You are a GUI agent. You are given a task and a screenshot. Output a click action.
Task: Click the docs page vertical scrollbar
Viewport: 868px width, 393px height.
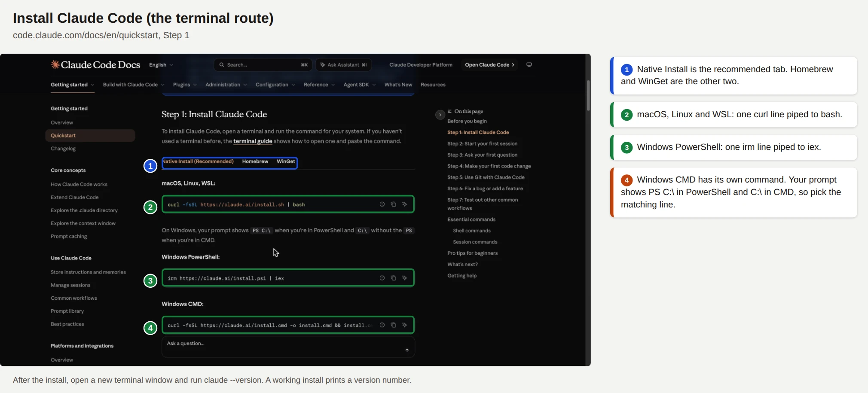[588, 95]
